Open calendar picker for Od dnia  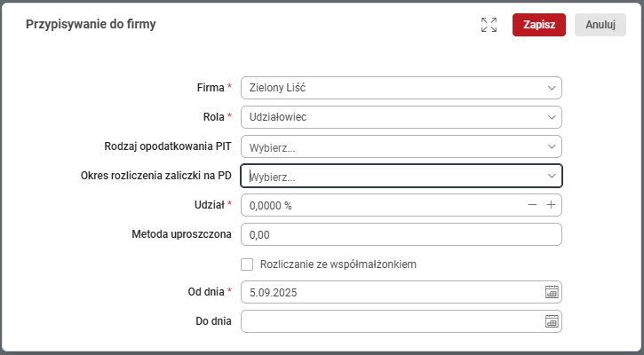tap(551, 292)
